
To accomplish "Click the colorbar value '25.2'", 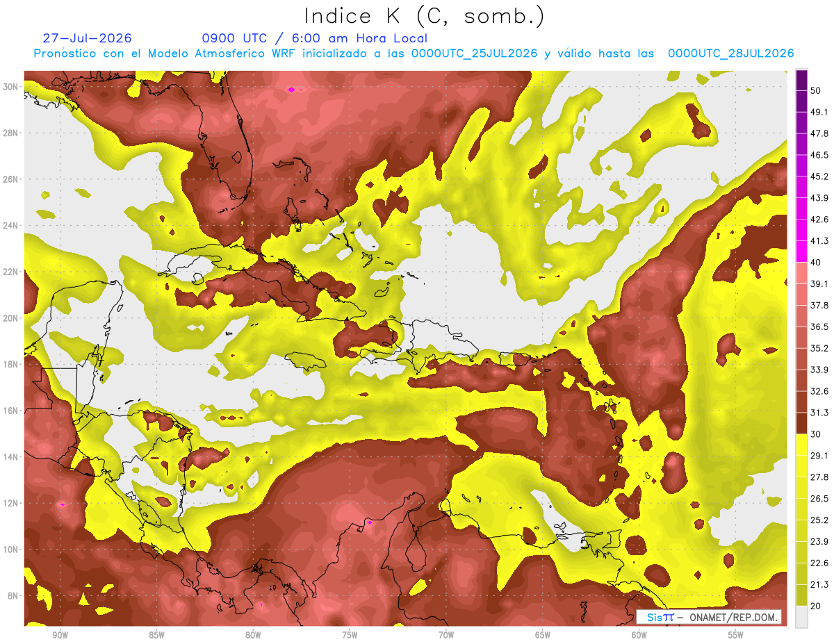I will coord(819,520).
